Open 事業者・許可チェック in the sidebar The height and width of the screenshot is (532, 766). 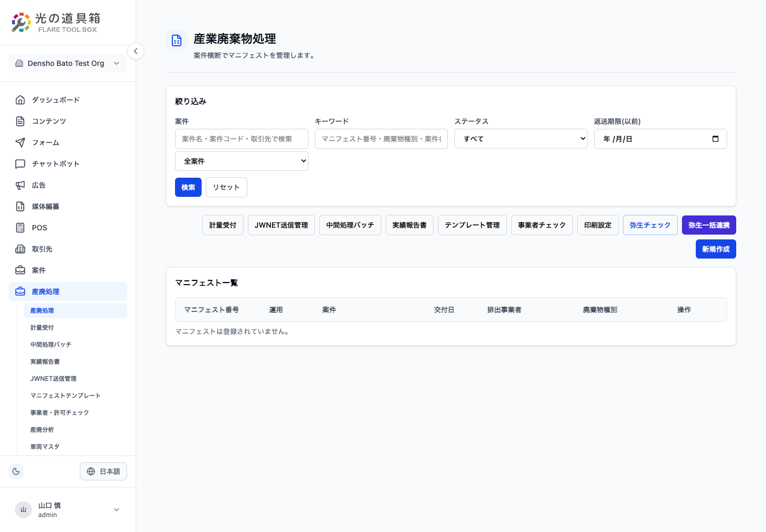(x=75, y=413)
